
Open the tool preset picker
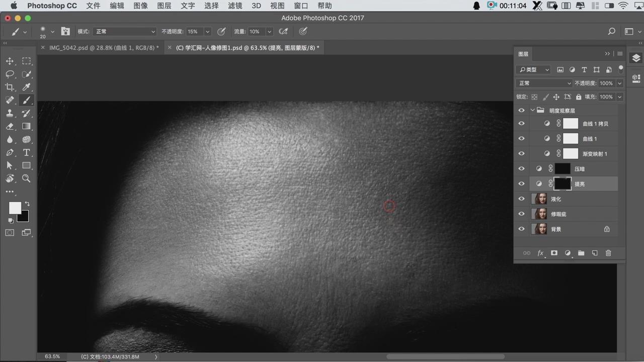[19, 31]
